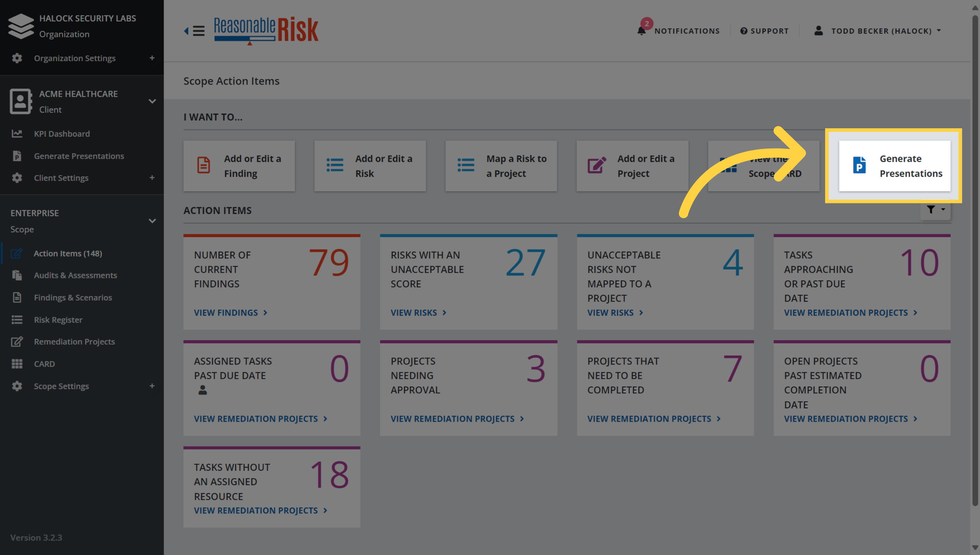Click the Risk Register list icon
The height and width of the screenshot is (555, 980).
(x=17, y=320)
